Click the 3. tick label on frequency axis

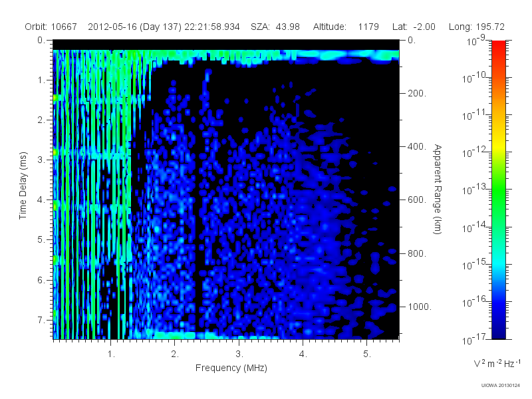[x=239, y=354]
